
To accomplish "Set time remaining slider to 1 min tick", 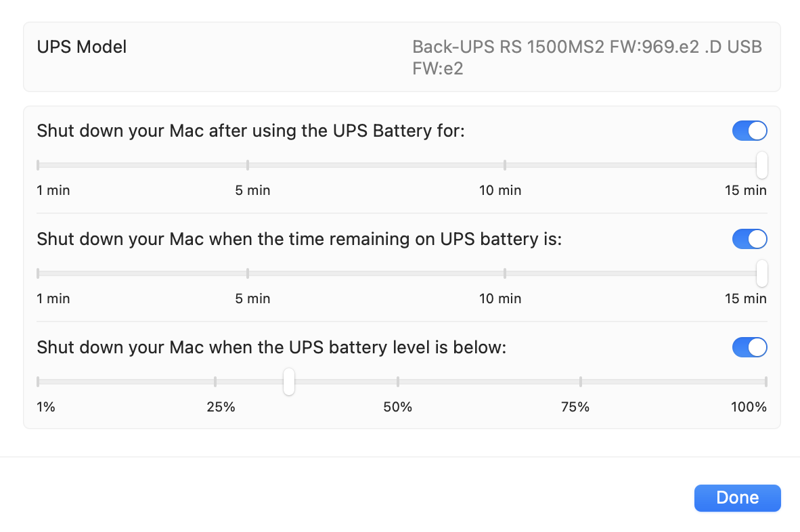I will [39, 273].
